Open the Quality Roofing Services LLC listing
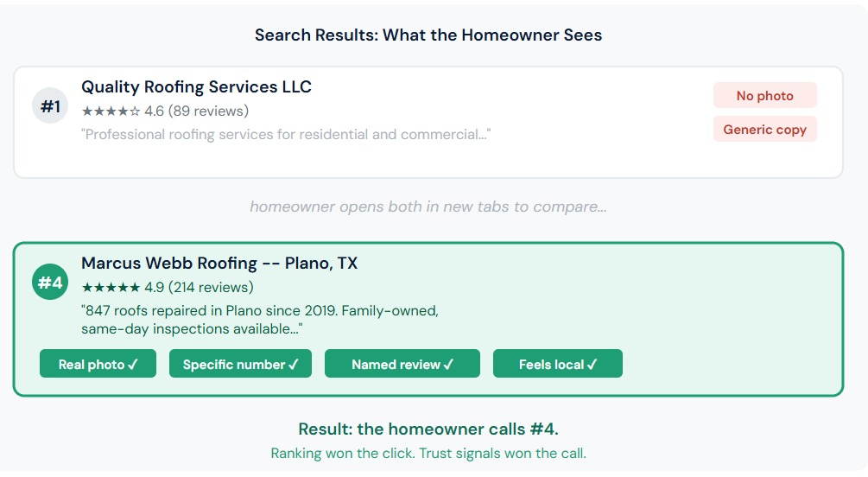The image size is (868, 477). click(197, 87)
